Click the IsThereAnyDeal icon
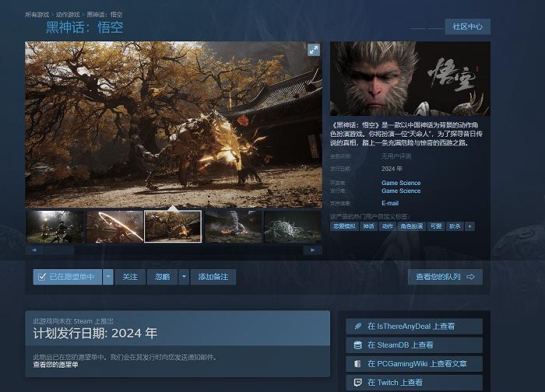545x392 pixels. [x=357, y=327]
